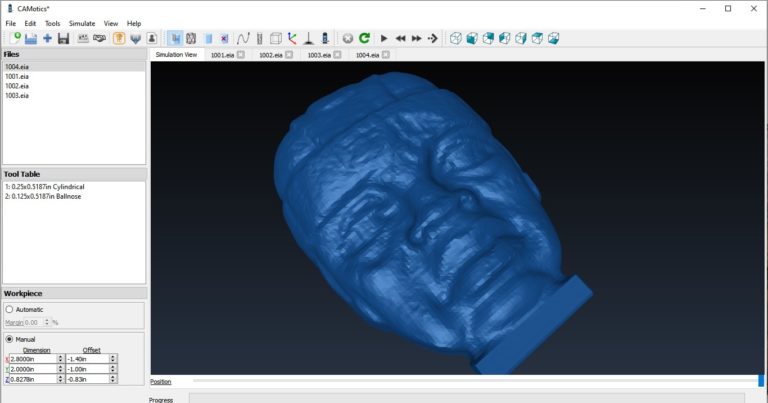This screenshot has width=768, height=403.
Task: Toggle the tool path display icon
Action: pyautogui.click(x=242, y=38)
